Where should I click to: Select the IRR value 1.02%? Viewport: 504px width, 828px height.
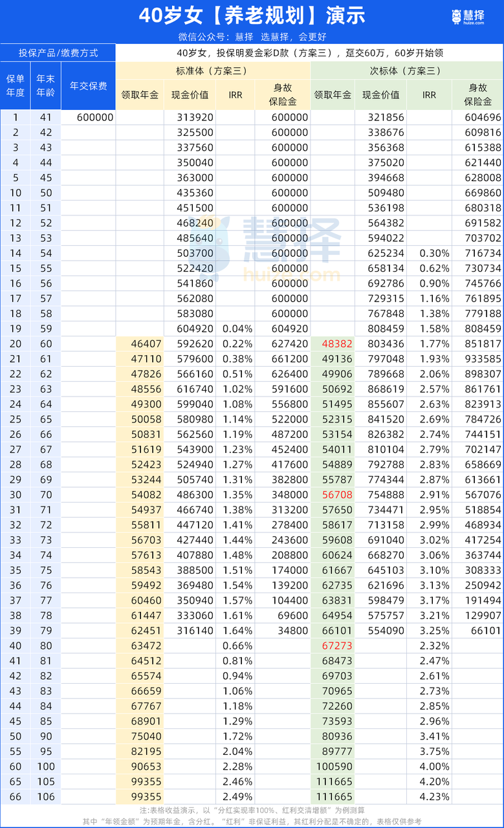pyautogui.click(x=237, y=389)
